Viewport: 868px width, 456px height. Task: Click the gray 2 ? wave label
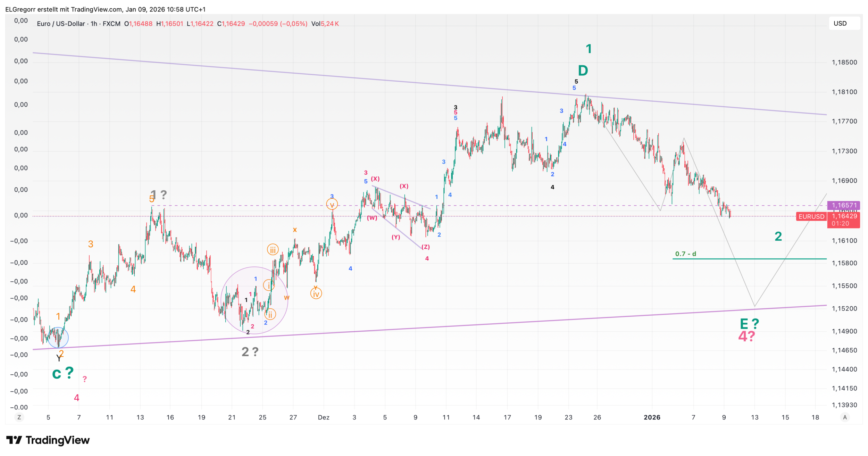point(250,352)
